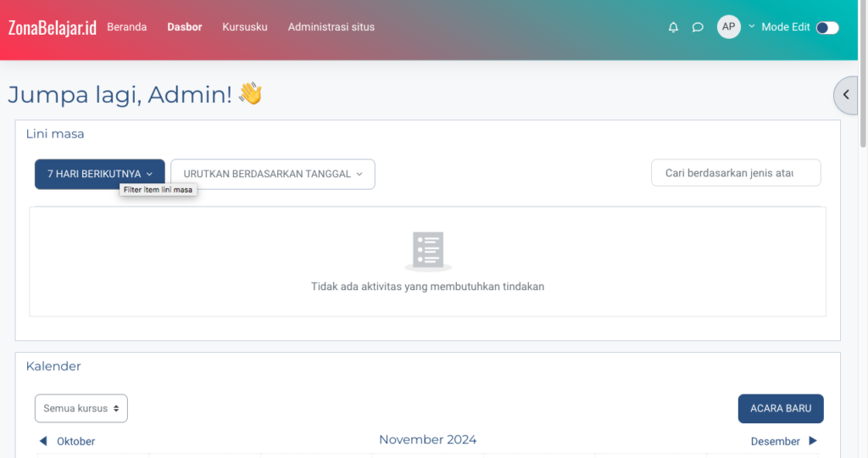Image resolution: width=868 pixels, height=458 pixels.
Task: Open the Semua kursus course selector
Action: point(81,408)
